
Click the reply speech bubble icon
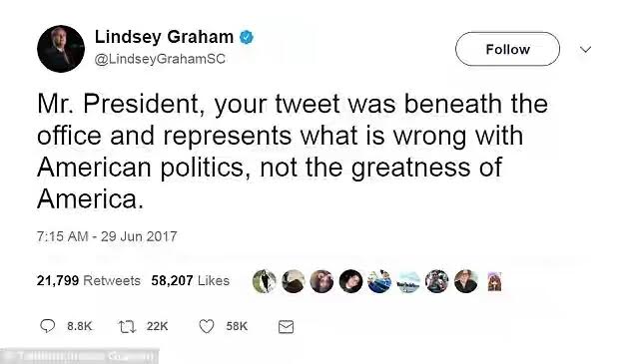[x=47, y=326]
